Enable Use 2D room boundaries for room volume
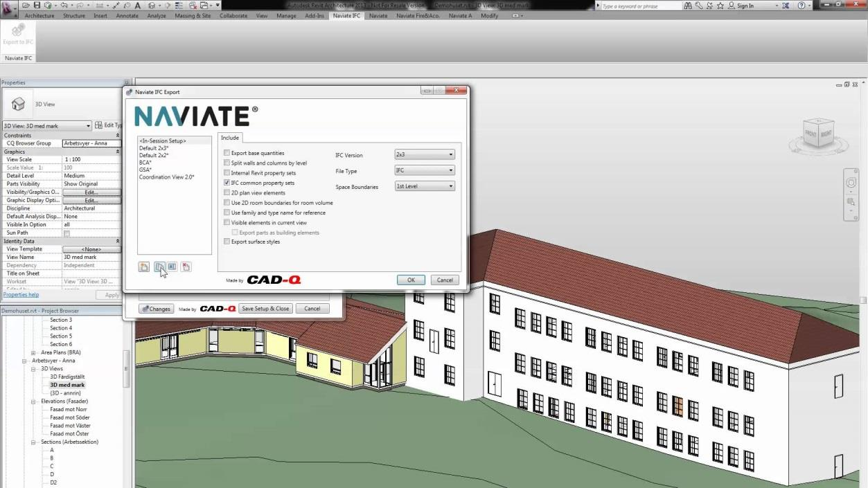This screenshot has height=488, width=868. coord(227,203)
